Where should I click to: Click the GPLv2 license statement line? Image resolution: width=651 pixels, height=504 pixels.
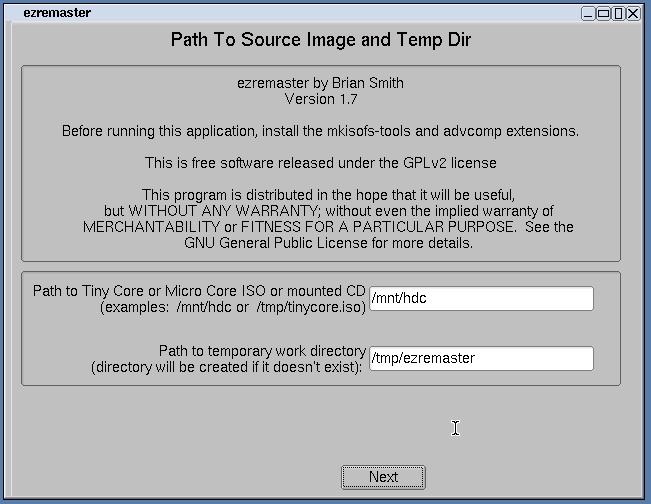pos(320,162)
